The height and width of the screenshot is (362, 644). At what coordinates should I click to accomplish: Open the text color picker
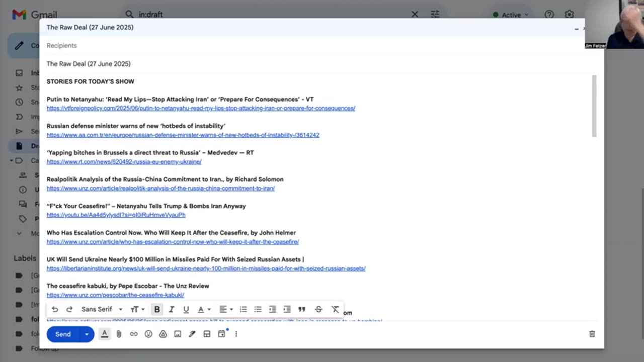point(204,309)
